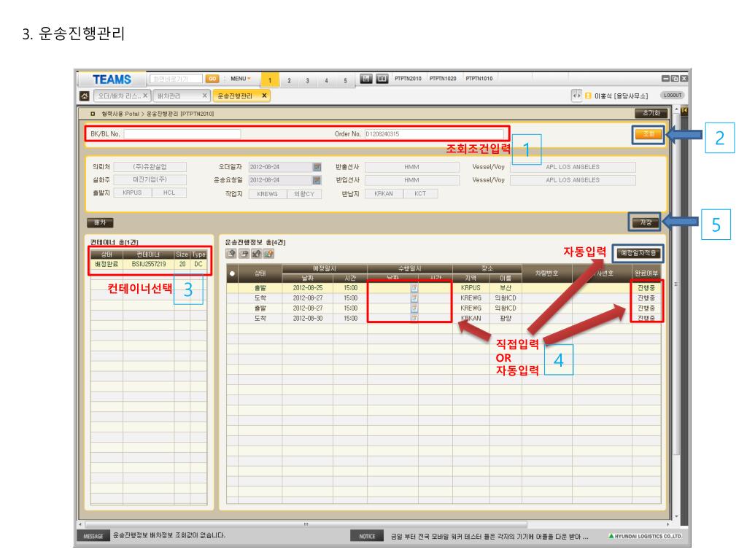Open the book-style layout icon
747x560 pixels.
point(382,79)
